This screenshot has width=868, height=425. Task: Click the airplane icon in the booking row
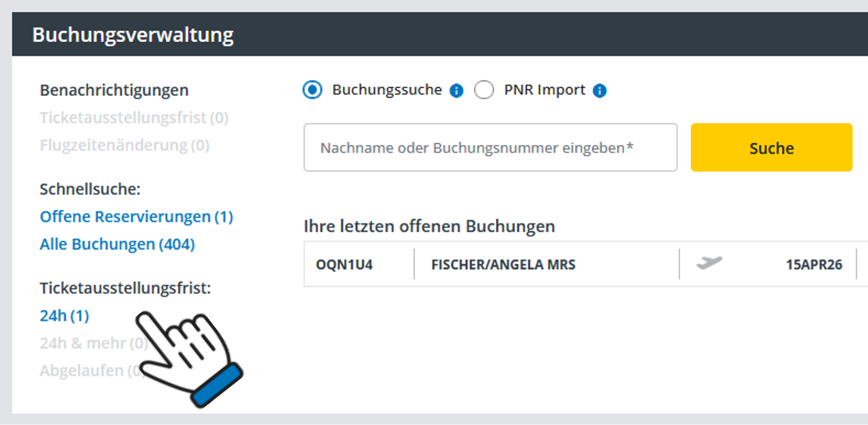pos(709,263)
